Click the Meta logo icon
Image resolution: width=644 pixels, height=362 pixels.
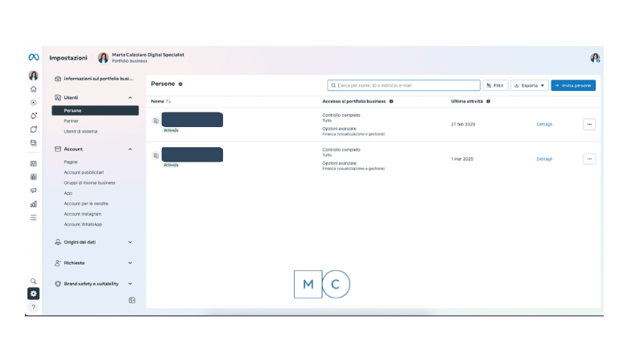point(34,57)
